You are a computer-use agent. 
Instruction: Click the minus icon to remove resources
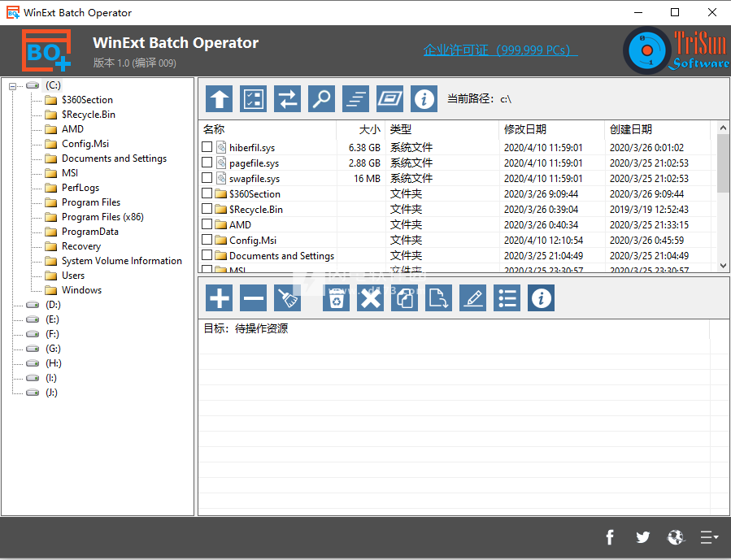(x=253, y=297)
